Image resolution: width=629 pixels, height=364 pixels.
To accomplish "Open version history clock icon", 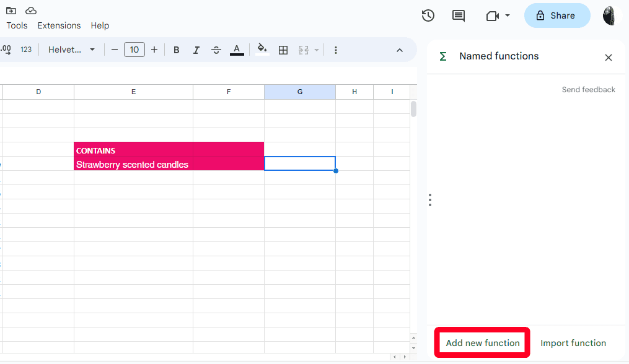I will 428,15.
